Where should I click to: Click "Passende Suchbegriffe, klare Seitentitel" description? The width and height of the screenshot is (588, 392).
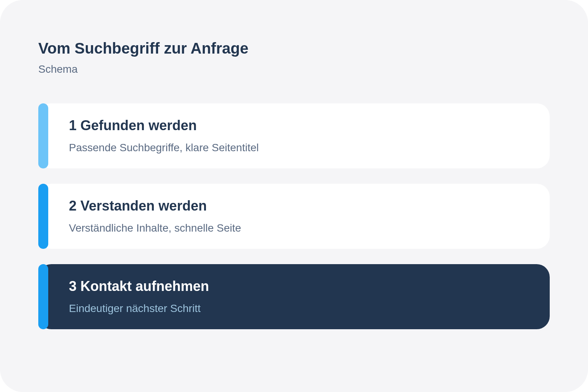pos(164,148)
